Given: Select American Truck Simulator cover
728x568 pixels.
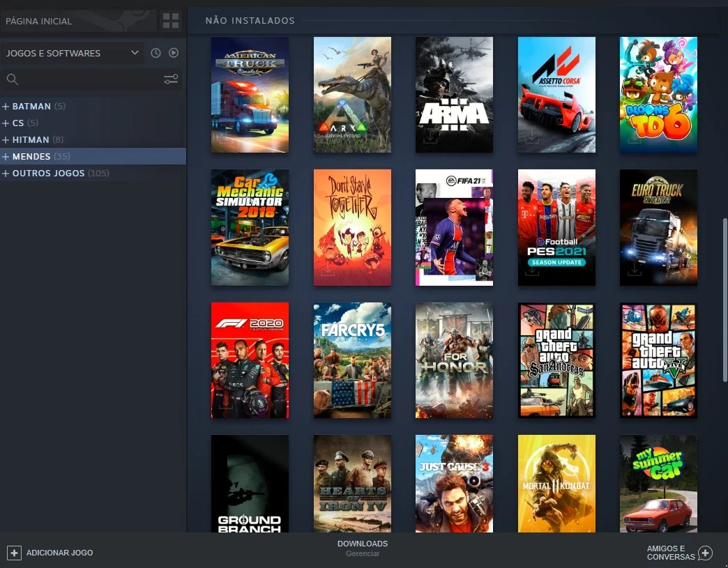Looking at the screenshot, I should (x=250, y=95).
